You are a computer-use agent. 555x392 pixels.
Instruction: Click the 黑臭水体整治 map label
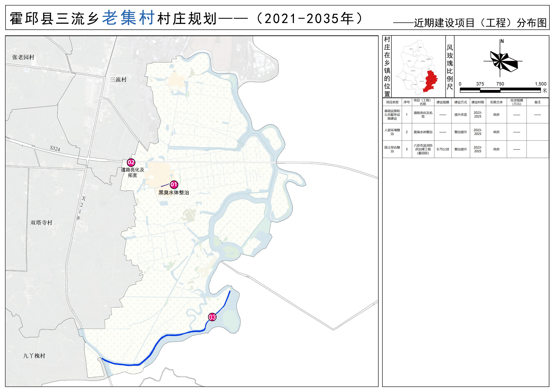[x=174, y=192]
